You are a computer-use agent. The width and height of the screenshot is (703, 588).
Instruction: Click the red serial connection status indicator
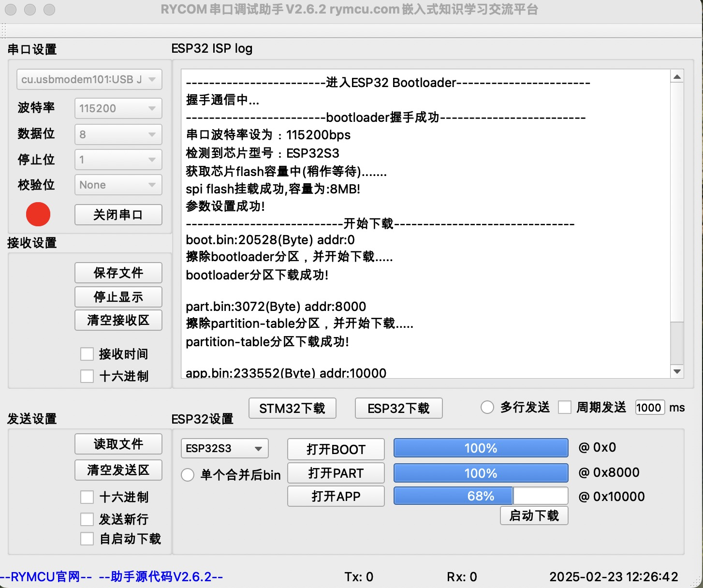(38, 214)
